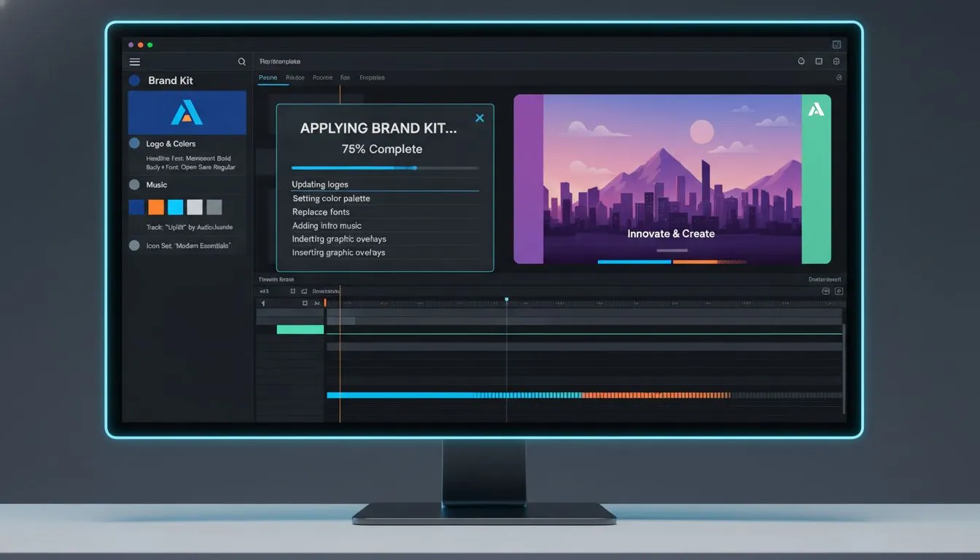Switch to the Preview tab
980x560 pixels.
268,77
